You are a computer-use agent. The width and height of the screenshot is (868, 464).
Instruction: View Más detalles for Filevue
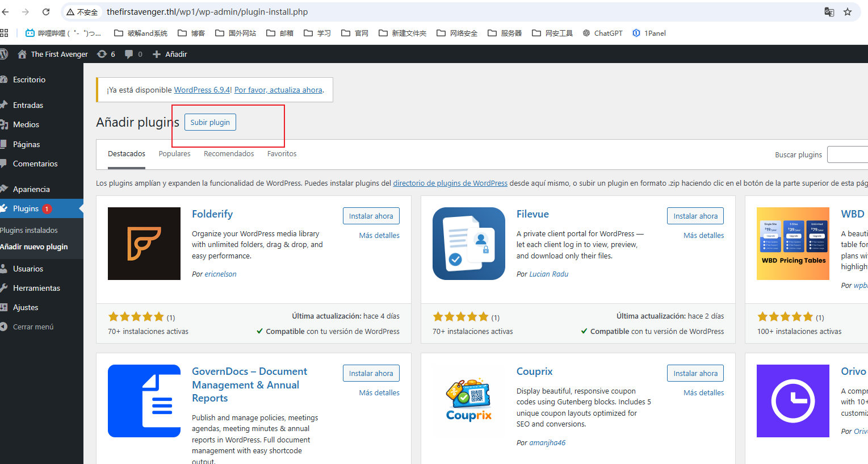tap(704, 235)
